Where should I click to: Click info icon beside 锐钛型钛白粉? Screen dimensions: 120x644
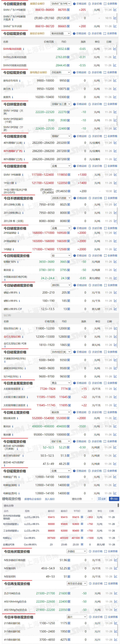click(20, 328)
